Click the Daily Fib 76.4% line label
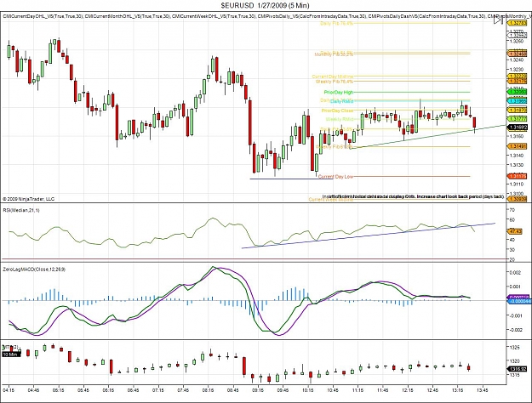 point(336,24)
